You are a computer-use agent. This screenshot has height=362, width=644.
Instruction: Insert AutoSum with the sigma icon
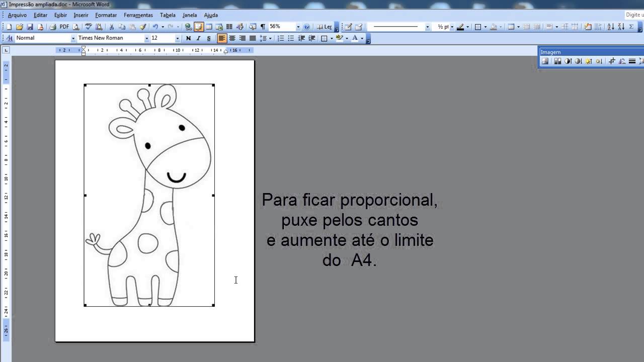coord(631,27)
